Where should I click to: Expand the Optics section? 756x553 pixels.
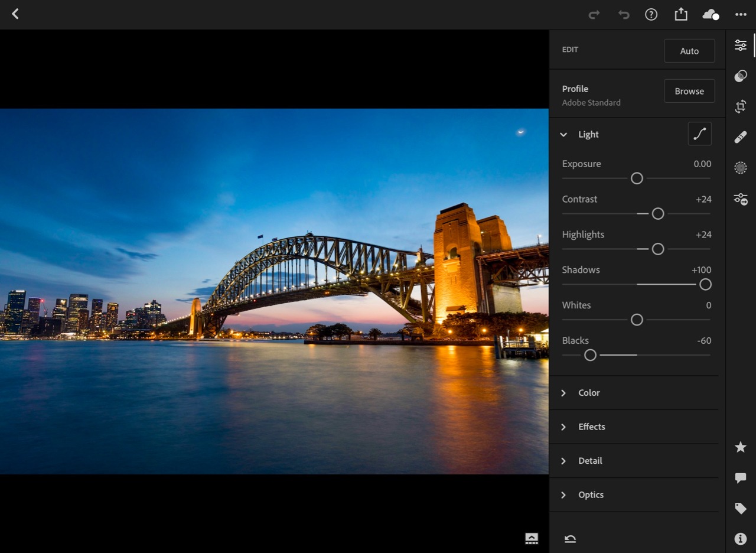pyautogui.click(x=563, y=495)
